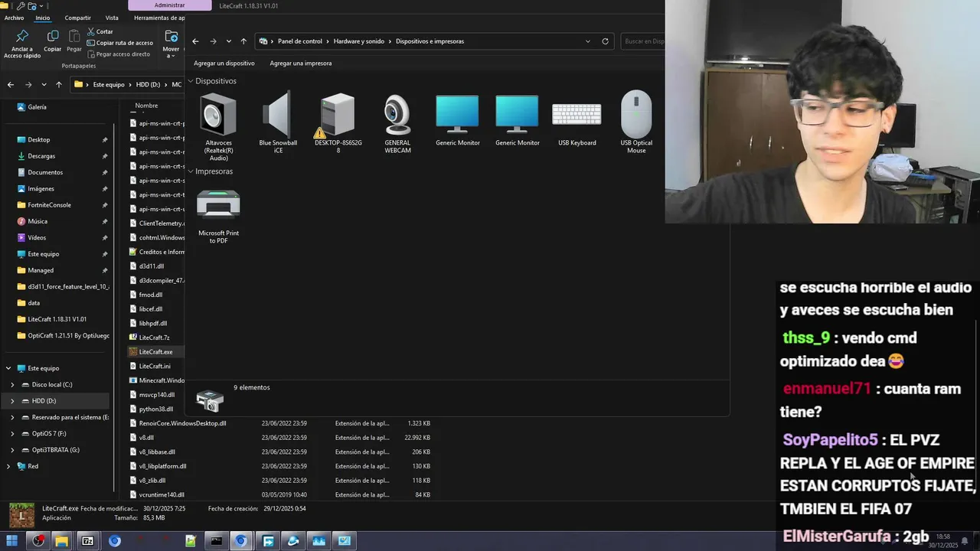Click the Cortar scissors command

click(x=100, y=31)
